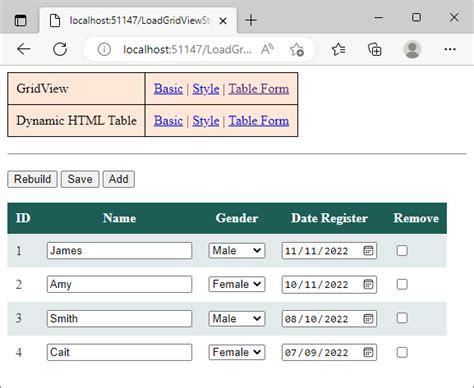The image size is (474, 388).
Task: Open Settings and more ellipsis menu
Action: [450, 49]
